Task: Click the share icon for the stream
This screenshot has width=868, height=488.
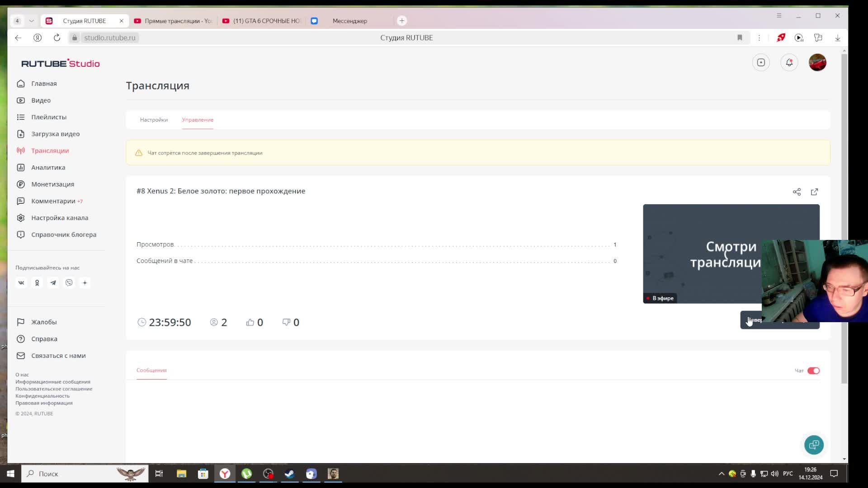Action: click(797, 192)
